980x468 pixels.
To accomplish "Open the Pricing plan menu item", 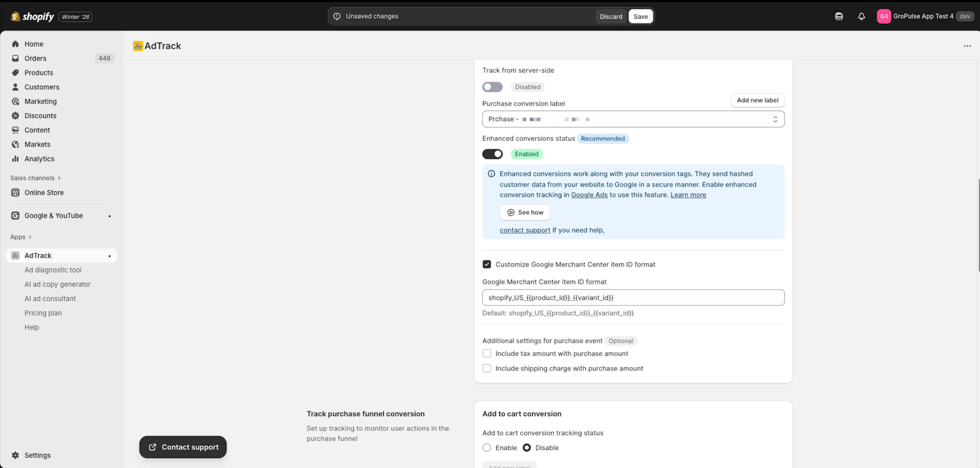I will point(43,313).
